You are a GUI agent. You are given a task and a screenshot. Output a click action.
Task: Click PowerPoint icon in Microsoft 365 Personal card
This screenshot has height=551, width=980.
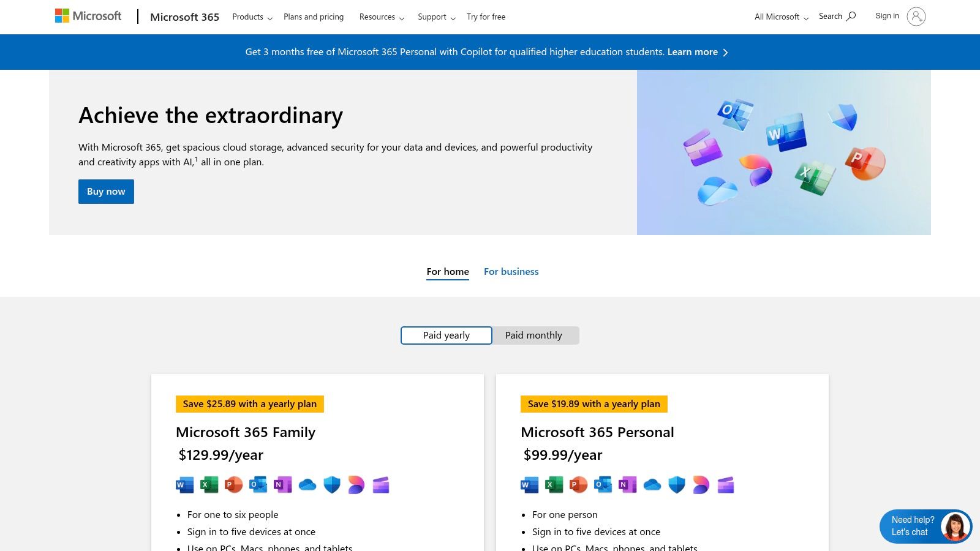(x=578, y=485)
